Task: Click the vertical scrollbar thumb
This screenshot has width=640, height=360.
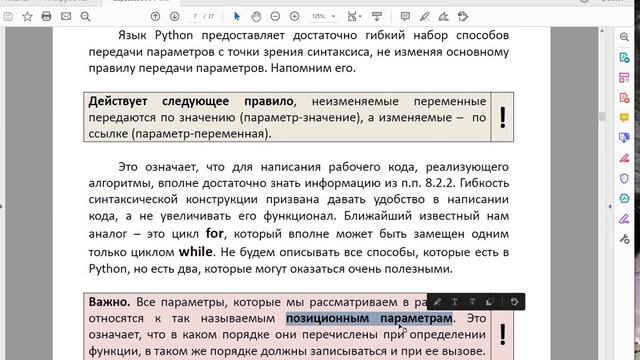Action: [602, 116]
